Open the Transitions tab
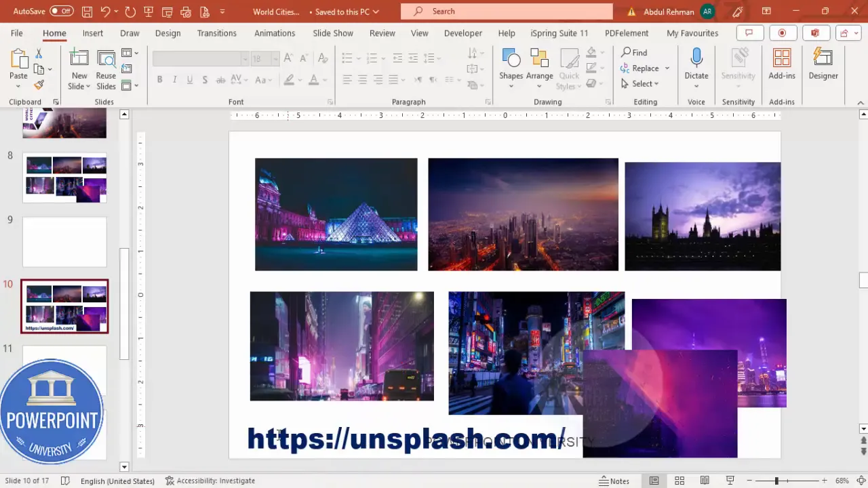 coord(217,33)
